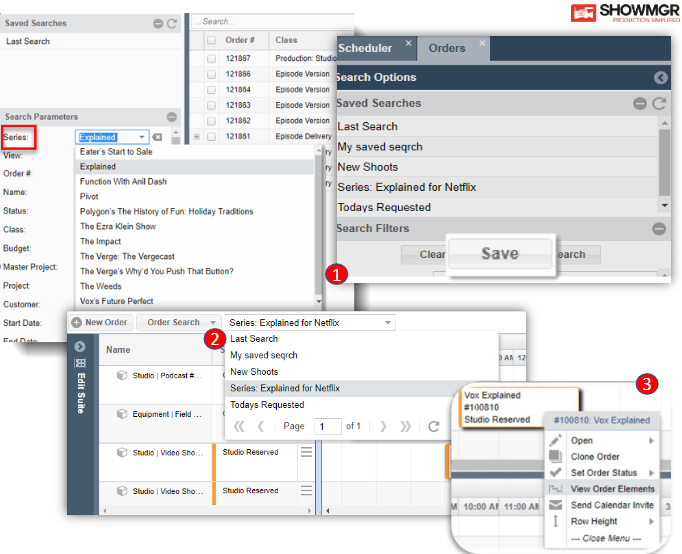Go to last page arrow
Screen dimensions: 682x554
coord(405,426)
